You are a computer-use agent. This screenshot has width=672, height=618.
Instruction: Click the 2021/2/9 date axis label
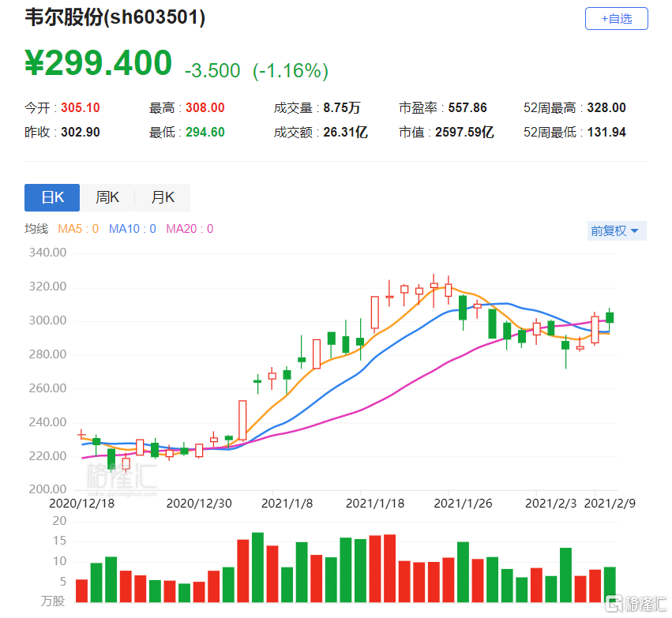coord(610,504)
